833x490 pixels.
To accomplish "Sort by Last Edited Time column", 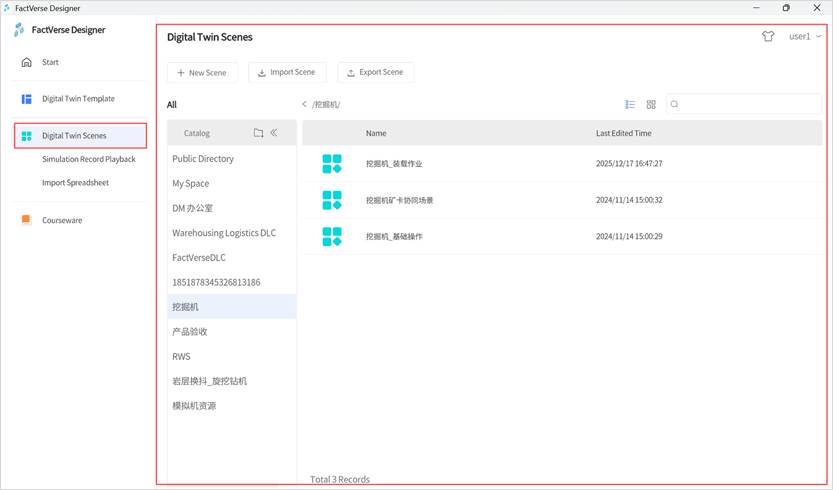I will click(x=623, y=133).
